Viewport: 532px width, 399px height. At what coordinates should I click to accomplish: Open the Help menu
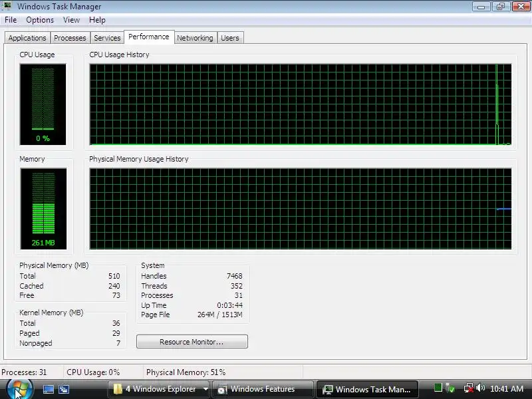[x=97, y=20]
